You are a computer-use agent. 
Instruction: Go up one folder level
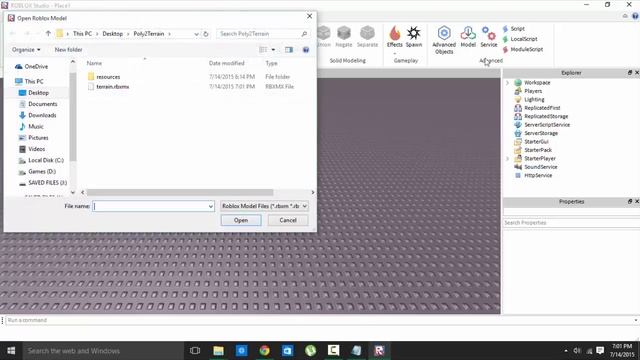click(48, 33)
